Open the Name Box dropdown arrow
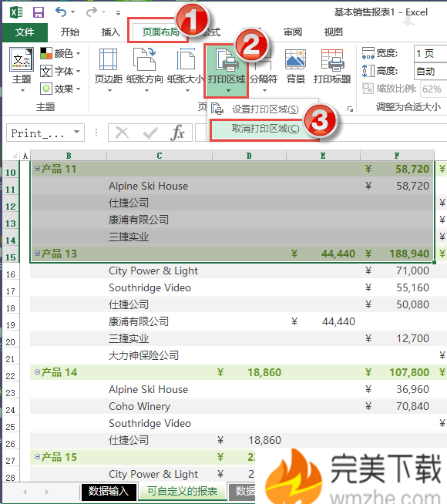Viewport: 447px width, 504px height. coord(76,132)
